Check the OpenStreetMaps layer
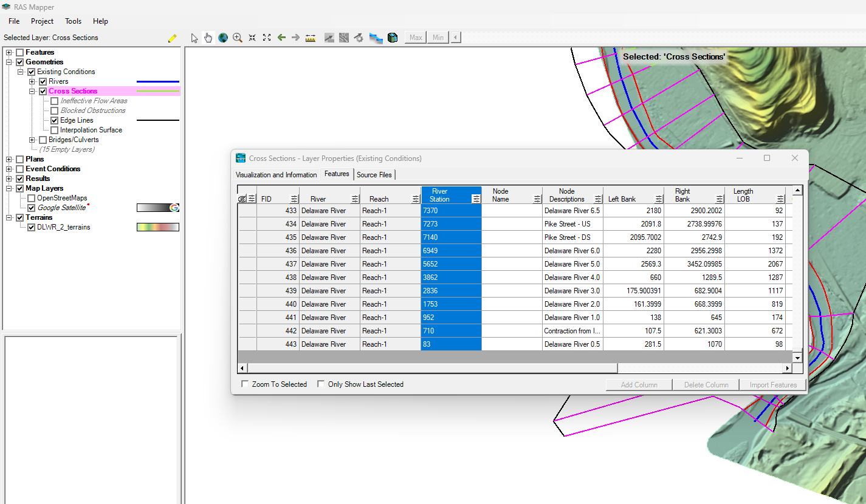 [32, 198]
